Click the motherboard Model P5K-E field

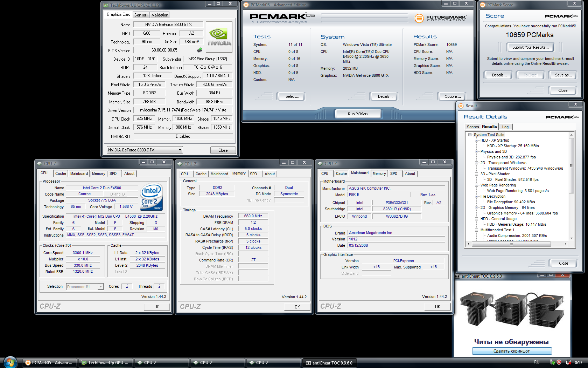coord(378,195)
